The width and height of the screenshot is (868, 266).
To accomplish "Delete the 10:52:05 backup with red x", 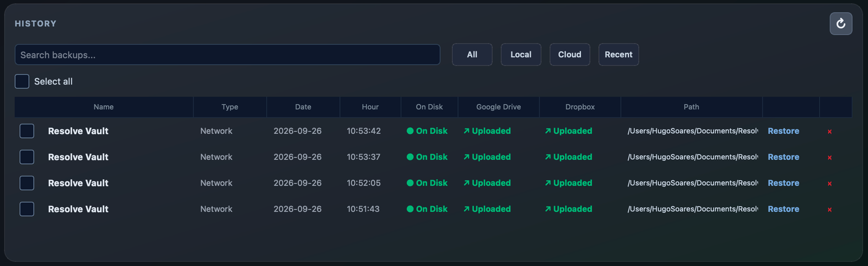I will tap(829, 184).
